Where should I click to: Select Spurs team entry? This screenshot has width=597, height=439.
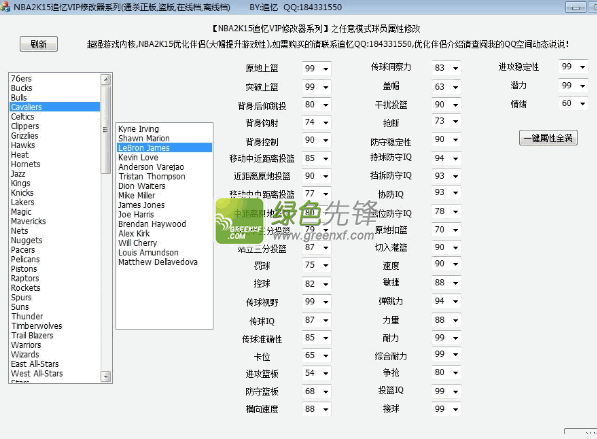pyautogui.click(x=55, y=297)
